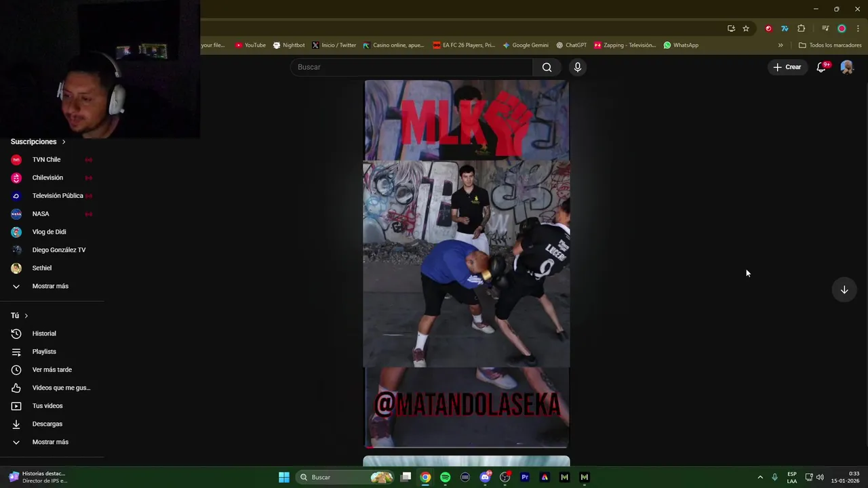This screenshot has width=868, height=488.
Task: Click the 7tv extension icon
Action: [x=785, y=28]
